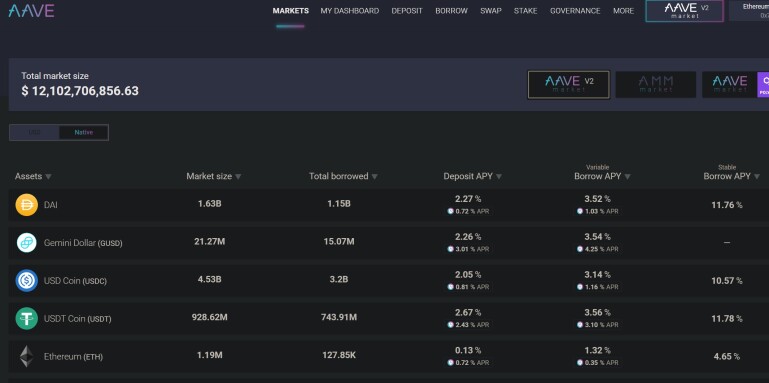The width and height of the screenshot is (769, 383).
Task: Click DAI market size 1.63B
Action: [x=209, y=204]
